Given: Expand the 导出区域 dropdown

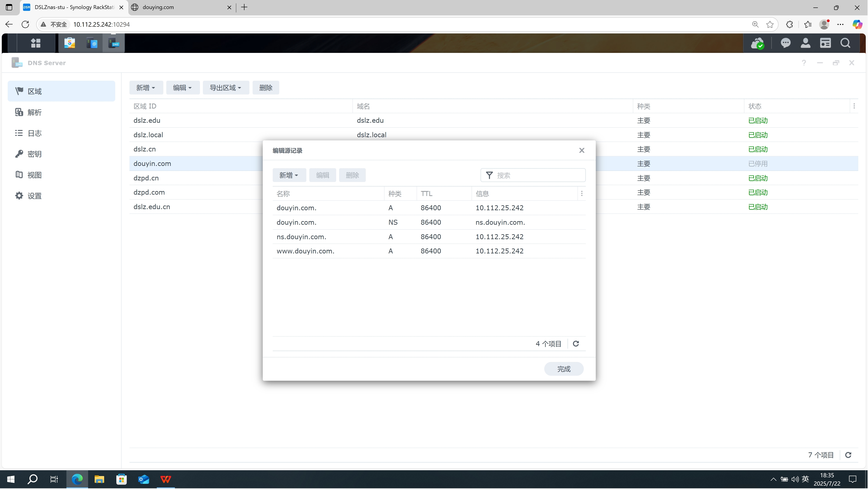Looking at the screenshot, I should tap(226, 88).
